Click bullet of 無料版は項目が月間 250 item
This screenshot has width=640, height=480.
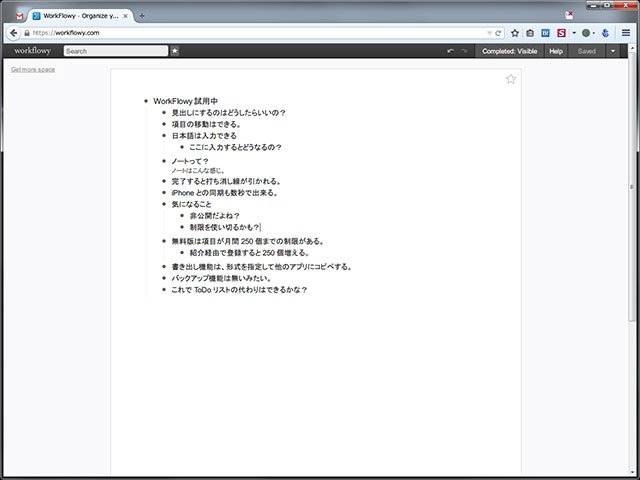pos(164,241)
